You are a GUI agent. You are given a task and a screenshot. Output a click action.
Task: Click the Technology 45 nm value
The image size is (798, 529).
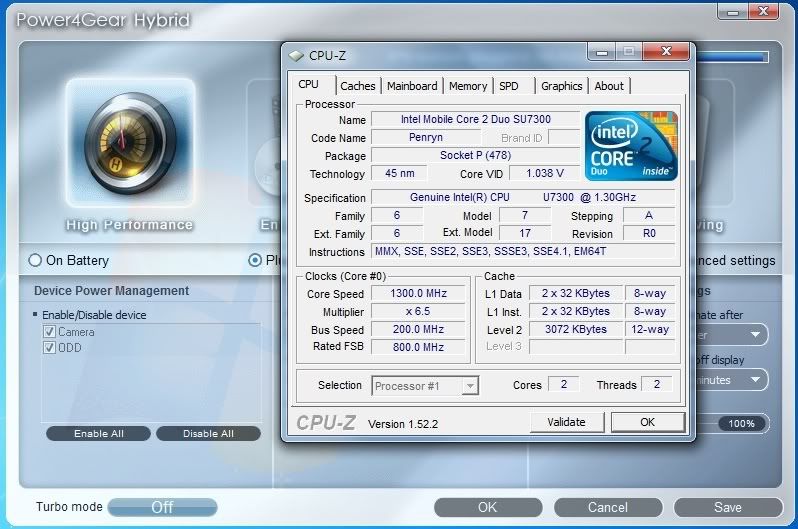(400, 173)
